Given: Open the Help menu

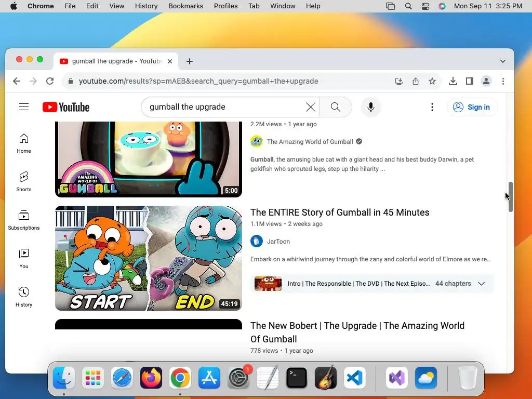Looking at the screenshot, I should (x=313, y=6).
